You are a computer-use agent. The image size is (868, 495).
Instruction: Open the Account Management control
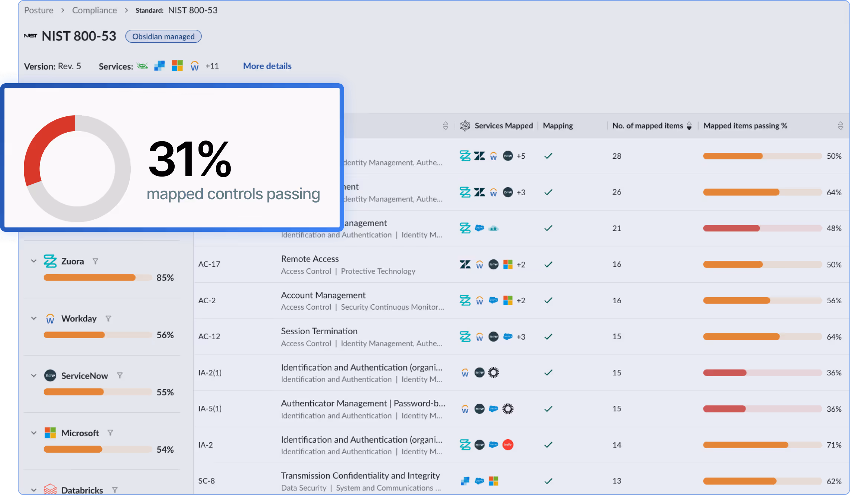coord(323,295)
